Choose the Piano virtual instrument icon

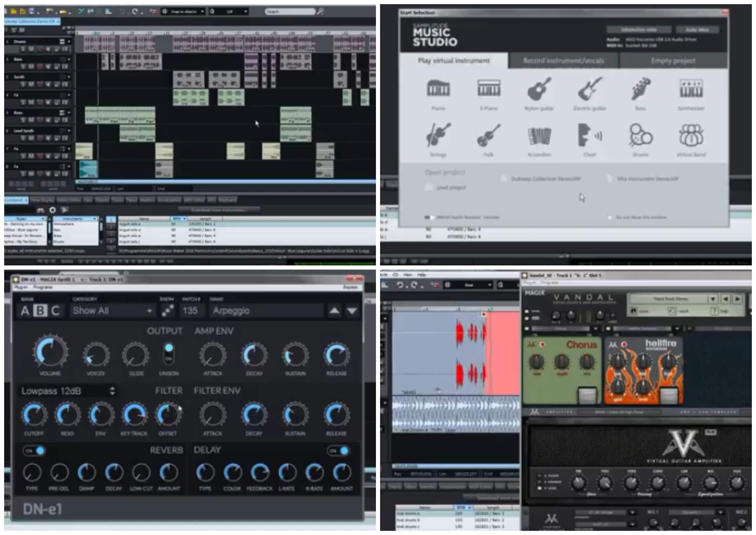pyautogui.click(x=438, y=88)
